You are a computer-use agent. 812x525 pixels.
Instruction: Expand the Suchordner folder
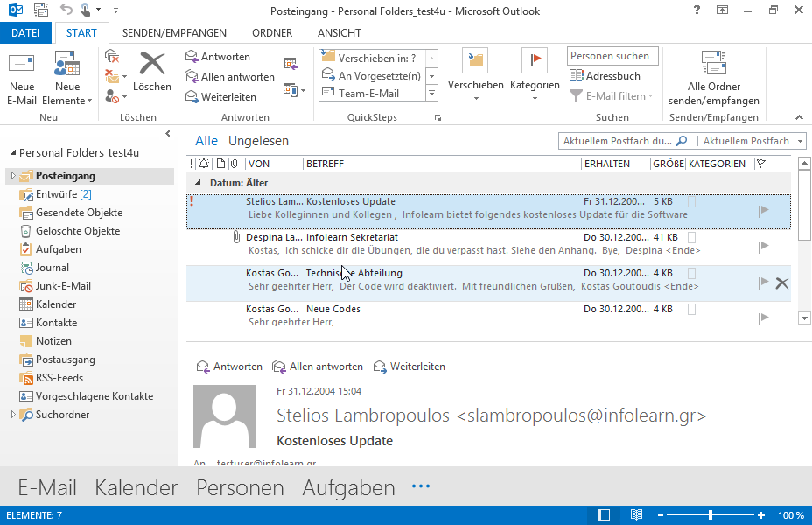(x=13, y=414)
